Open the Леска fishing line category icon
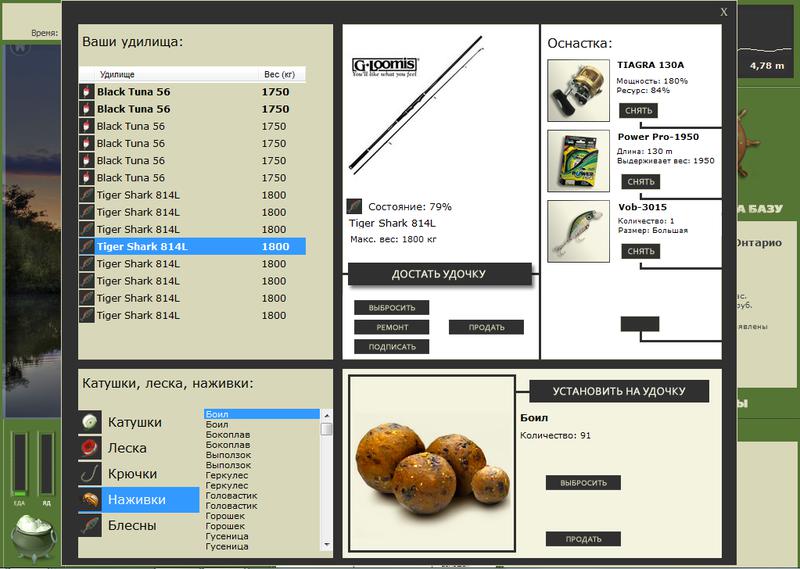Image resolution: width=800 pixels, height=569 pixels. 90,448
